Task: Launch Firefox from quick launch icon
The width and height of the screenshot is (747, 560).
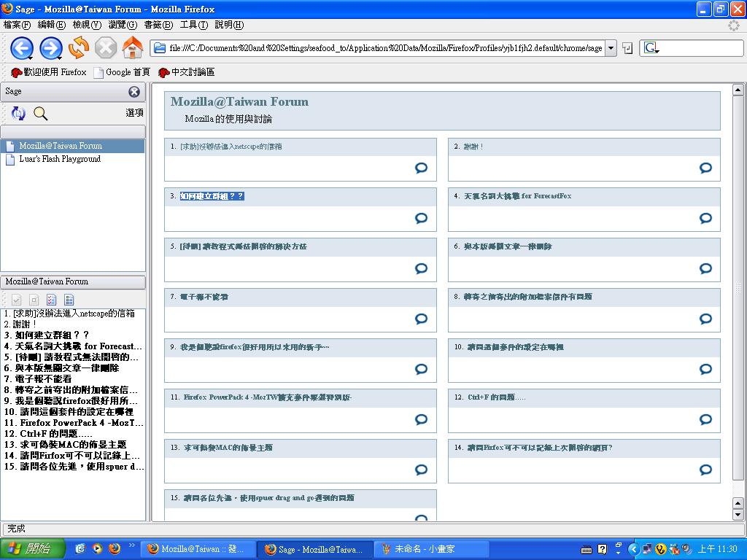Action: coord(115,548)
